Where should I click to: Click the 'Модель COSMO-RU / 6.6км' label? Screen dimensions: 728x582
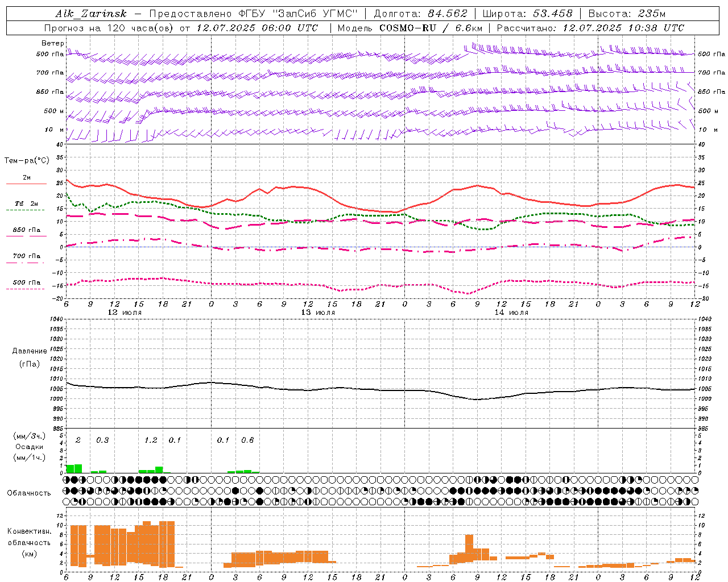[x=410, y=28]
